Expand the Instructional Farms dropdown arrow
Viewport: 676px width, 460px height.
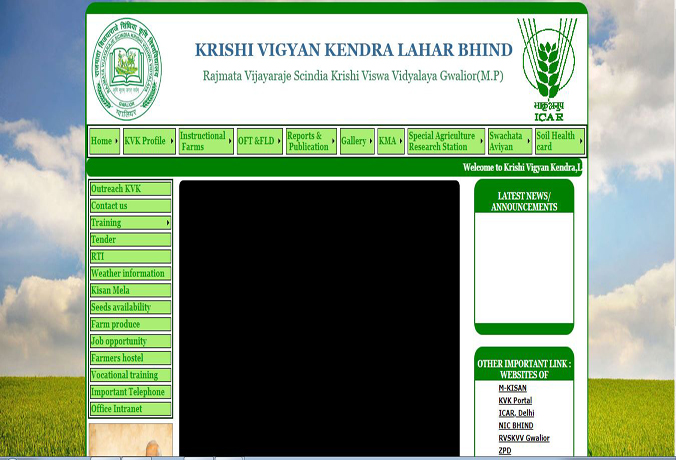(230, 141)
